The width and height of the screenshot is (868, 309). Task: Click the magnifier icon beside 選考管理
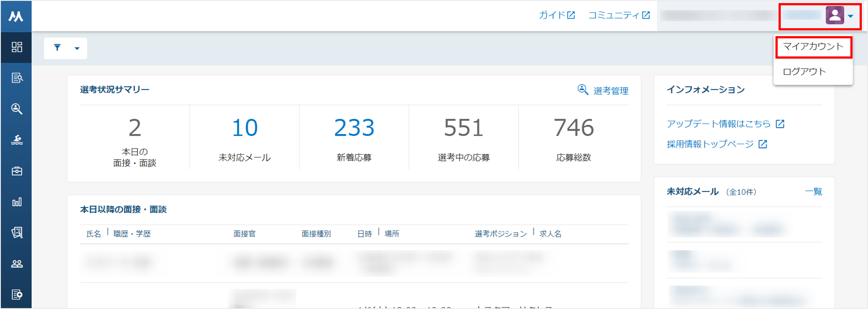(583, 90)
